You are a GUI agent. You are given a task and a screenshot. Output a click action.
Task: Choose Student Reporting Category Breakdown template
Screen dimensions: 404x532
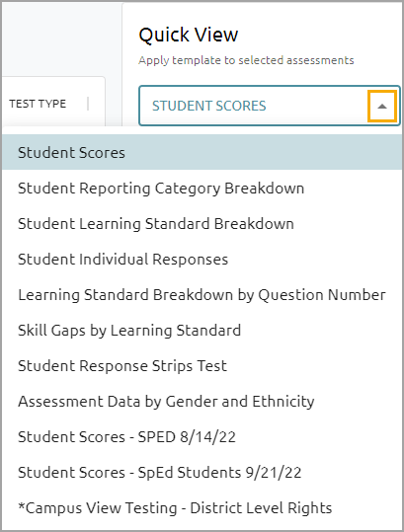coord(202,188)
